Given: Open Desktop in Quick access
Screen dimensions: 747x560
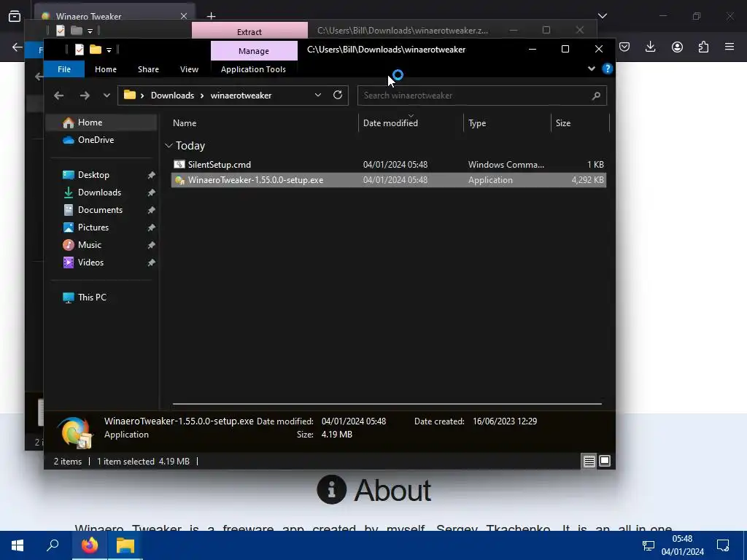Looking at the screenshot, I should pos(93,175).
